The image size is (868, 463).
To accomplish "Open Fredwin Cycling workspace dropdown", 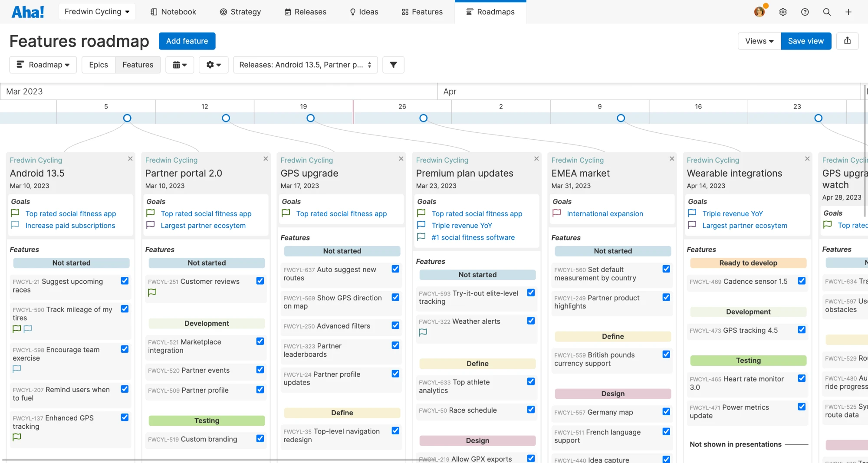I will click(97, 12).
